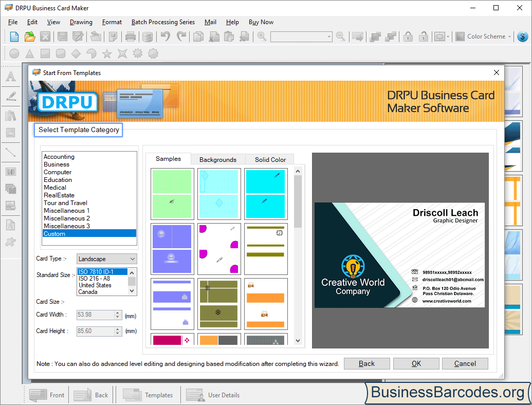Pick the bright cyan sample template thumbnail
Screen dimensions: 532x405
pyautogui.click(x=266, y=194)
